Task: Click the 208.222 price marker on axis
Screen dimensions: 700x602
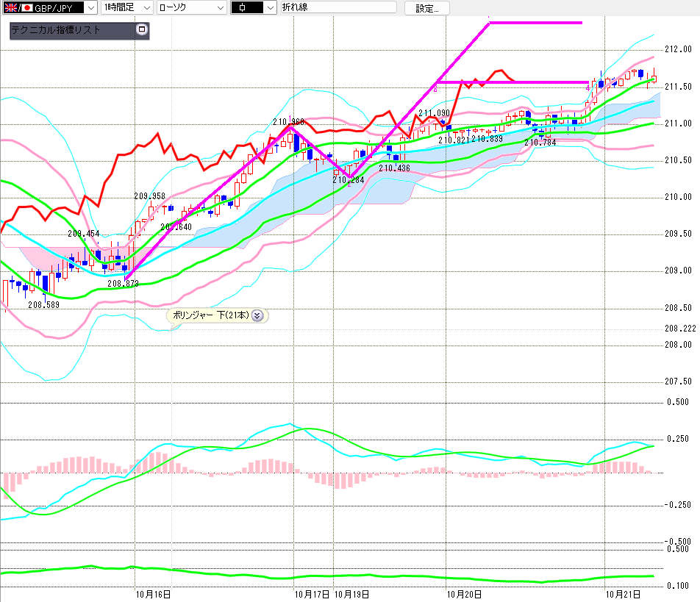Action: (680, 329)
